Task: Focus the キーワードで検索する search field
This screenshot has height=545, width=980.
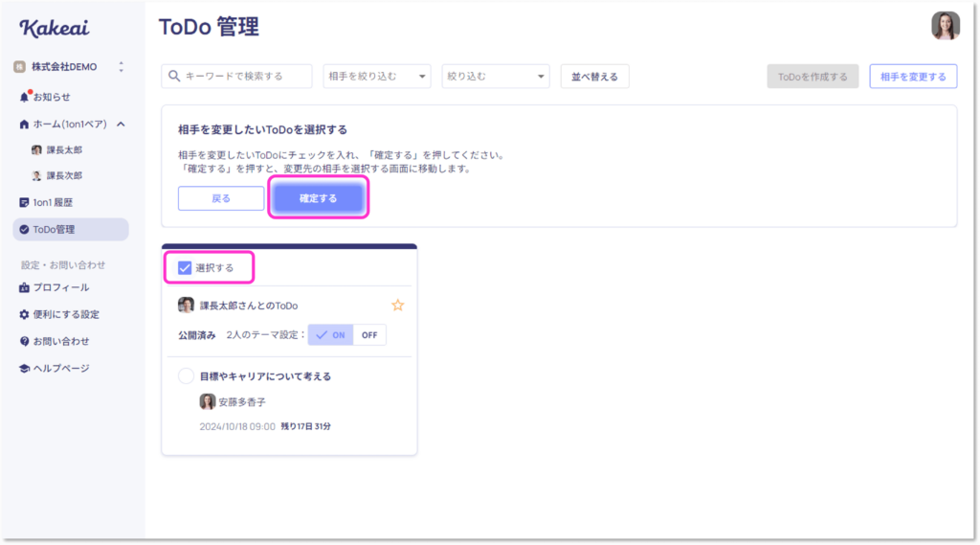Action: tap(237, 77)
